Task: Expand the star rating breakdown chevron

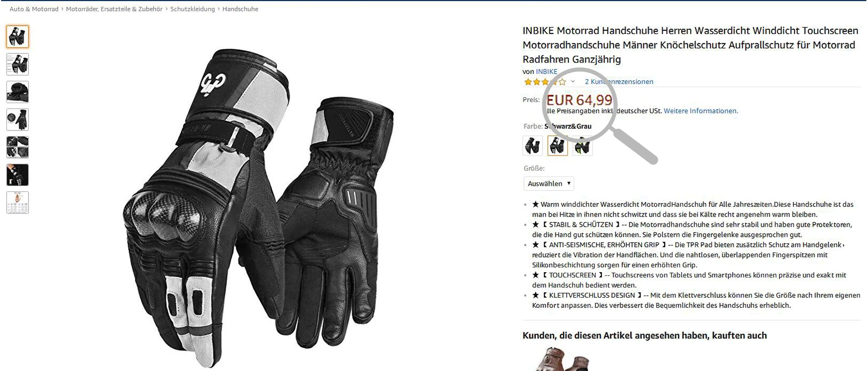Action: [x=573, y=82]
